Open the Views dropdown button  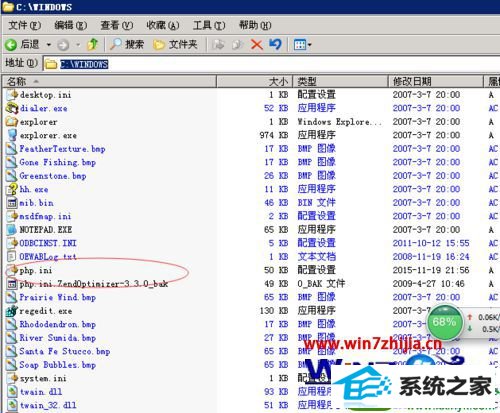point(302,44)
